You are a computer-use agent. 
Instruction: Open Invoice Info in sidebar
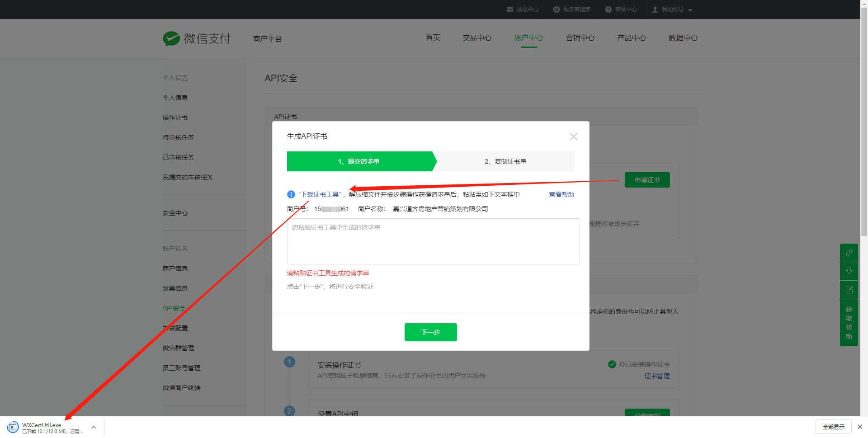point(175,288)
